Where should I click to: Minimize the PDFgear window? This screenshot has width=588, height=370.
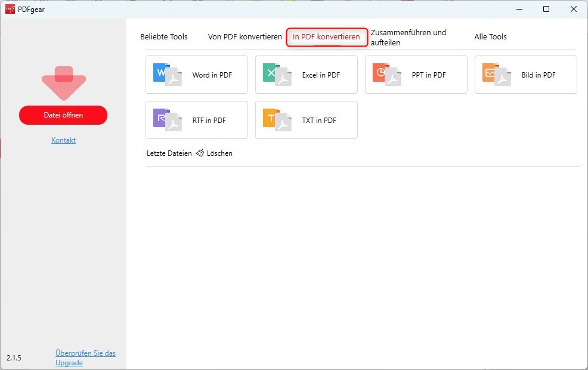click(x=518, y=9)
